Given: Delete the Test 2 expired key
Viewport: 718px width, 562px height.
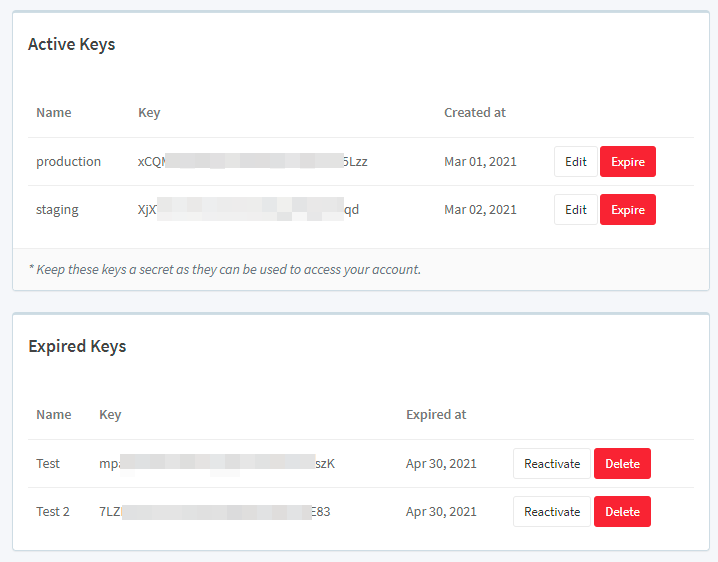Looking at the screenshot, I should (622, 512).
